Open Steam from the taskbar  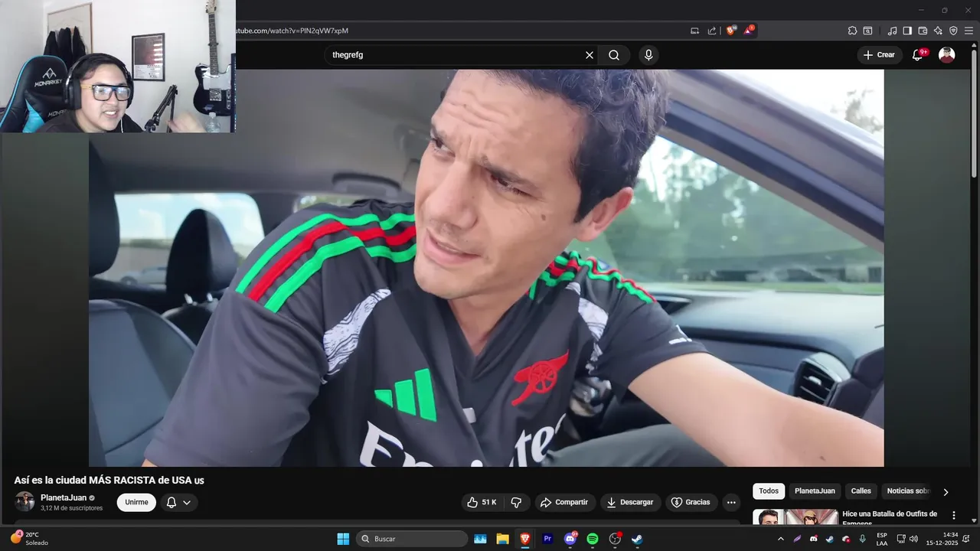637,539
